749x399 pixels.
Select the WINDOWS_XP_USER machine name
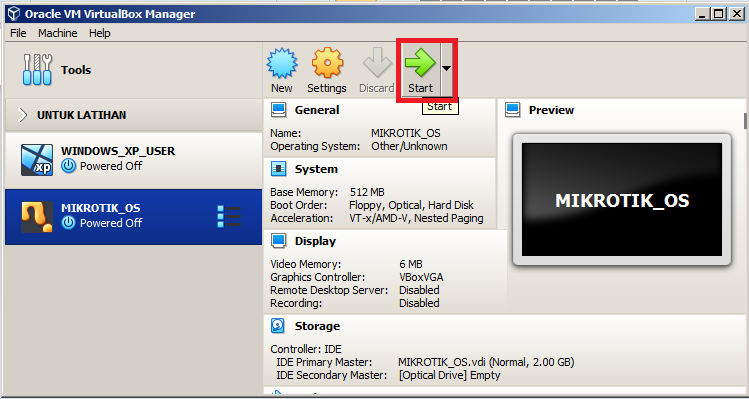click(118, 151)
